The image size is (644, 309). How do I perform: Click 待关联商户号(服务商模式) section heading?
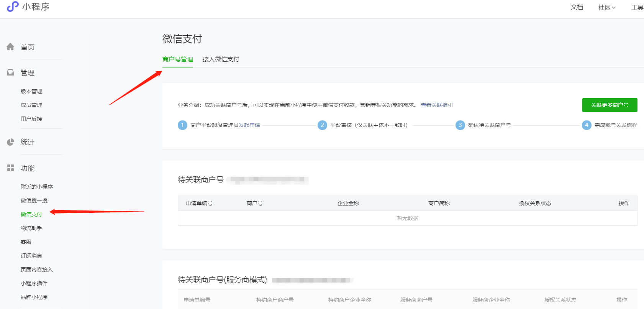223,280
